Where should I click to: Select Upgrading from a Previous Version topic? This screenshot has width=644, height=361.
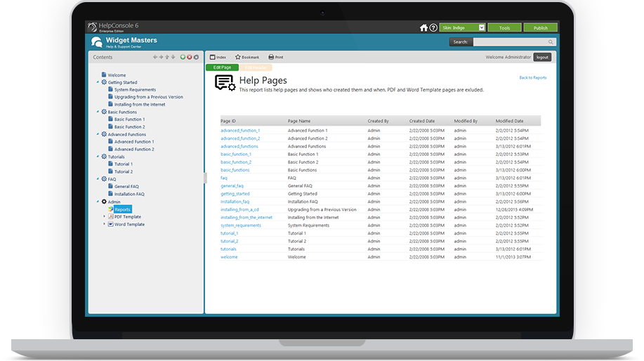pos(149,97)
